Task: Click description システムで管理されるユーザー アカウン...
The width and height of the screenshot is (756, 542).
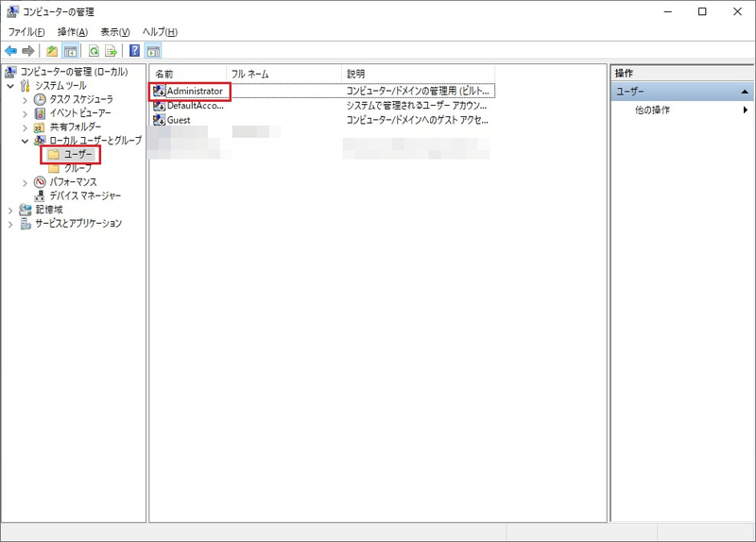Action: click(417, 106)
